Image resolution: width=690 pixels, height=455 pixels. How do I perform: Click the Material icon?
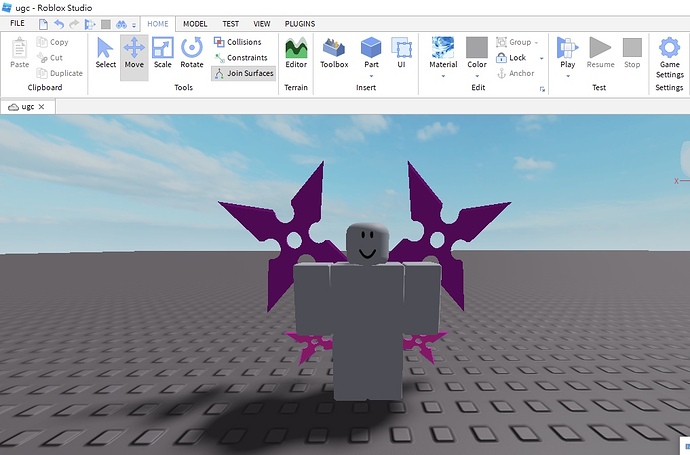pos(443,48)
